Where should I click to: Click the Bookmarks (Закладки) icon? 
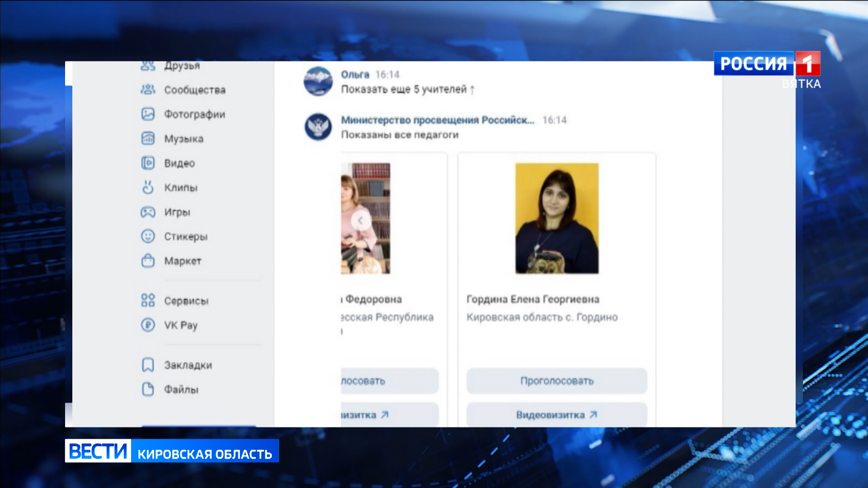pyautogui.click(x=148, y=365)
